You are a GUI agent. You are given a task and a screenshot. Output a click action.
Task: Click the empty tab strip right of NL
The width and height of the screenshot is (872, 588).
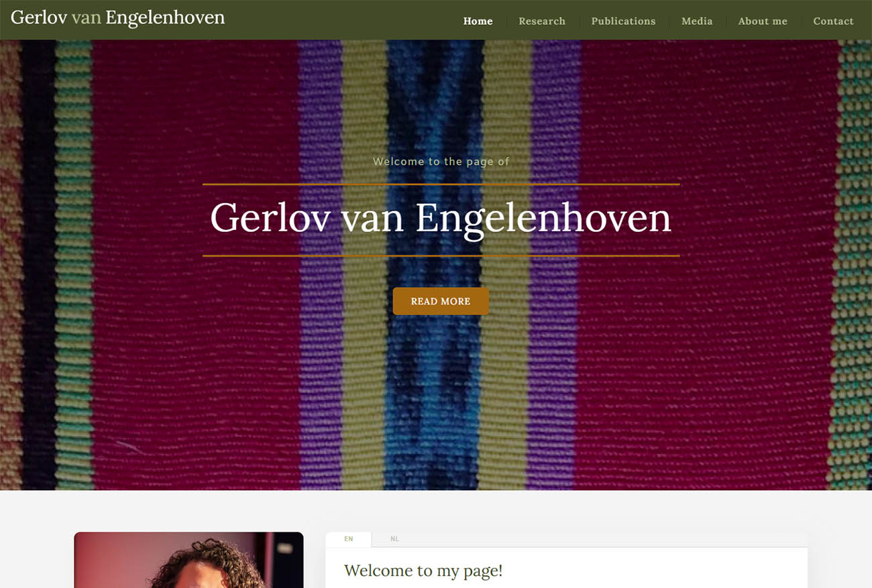click(612, 539)
